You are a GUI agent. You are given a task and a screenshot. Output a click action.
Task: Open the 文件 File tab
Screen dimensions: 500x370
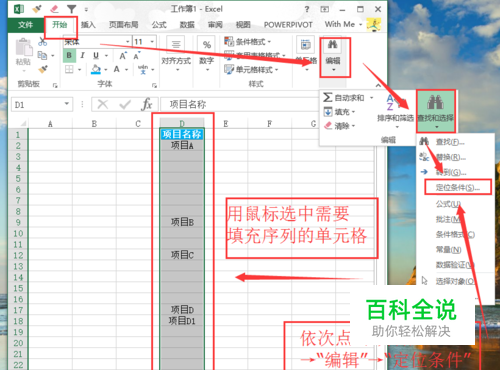coord(26,25)
